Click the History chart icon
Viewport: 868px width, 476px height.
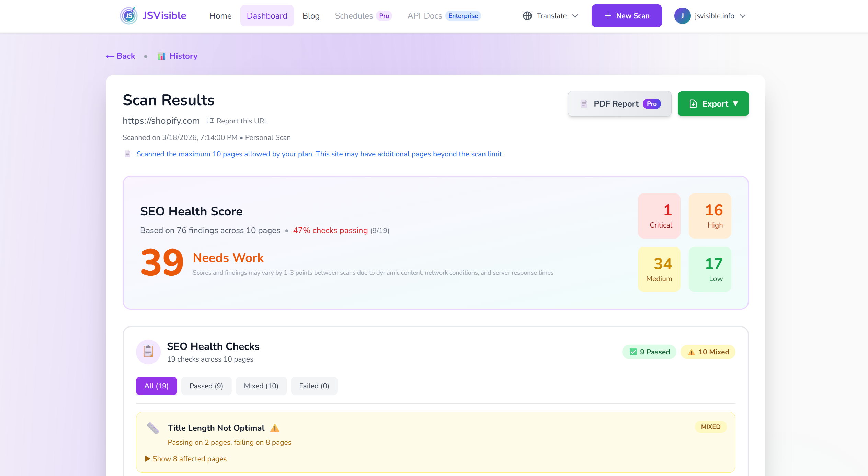click(161, 56)
